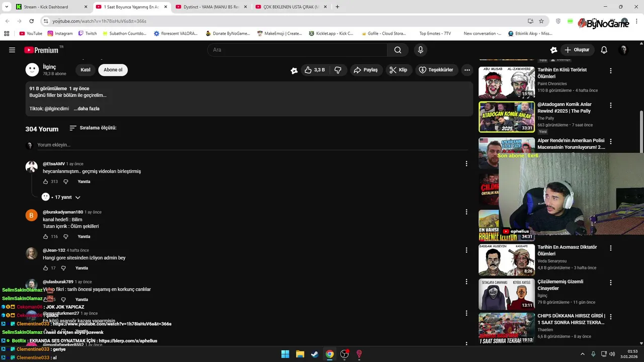Image resolution: width=644 pixels, height=362 pixels.
Task: Open options for Atadogann Komik Anlar video
Action: coord(610,106)
